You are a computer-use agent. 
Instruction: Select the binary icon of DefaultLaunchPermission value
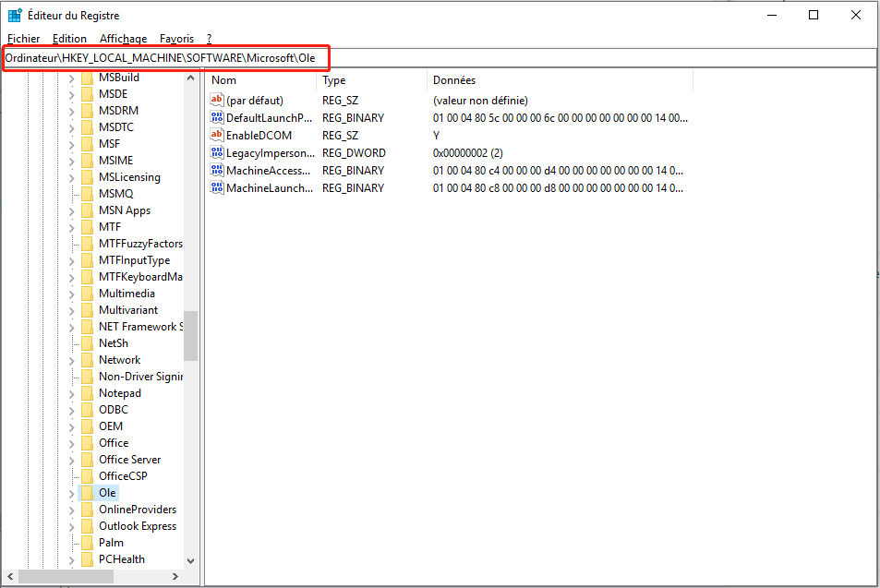coord(217,118)
